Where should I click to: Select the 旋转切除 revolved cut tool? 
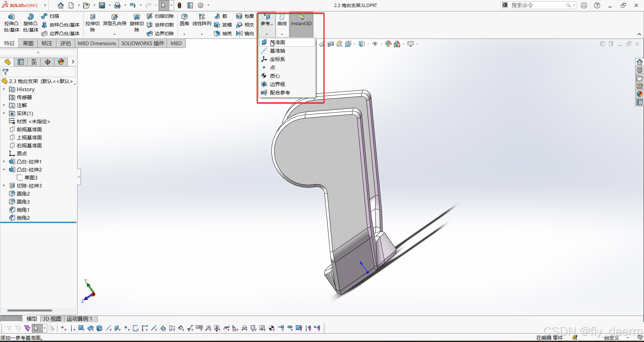(x=137, y=23)
